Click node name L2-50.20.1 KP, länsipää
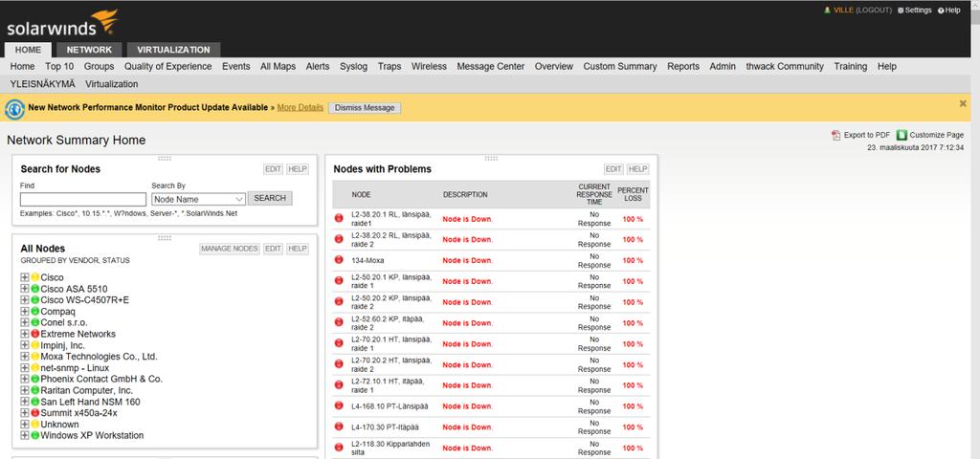 pos(391,281)
